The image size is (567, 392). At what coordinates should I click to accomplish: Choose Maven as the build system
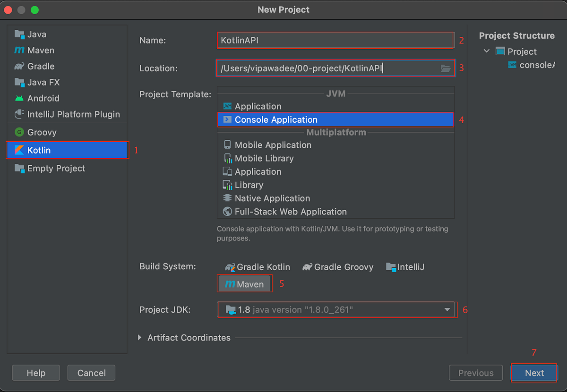click(x=244, y=284)
